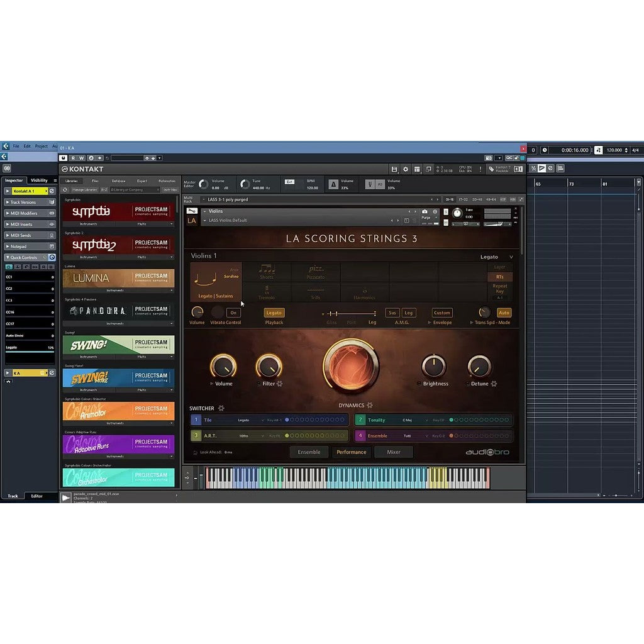The image size is (644, 644).
Task: Click Symphobia Instruments button
Action: click(x=89, y=224)
